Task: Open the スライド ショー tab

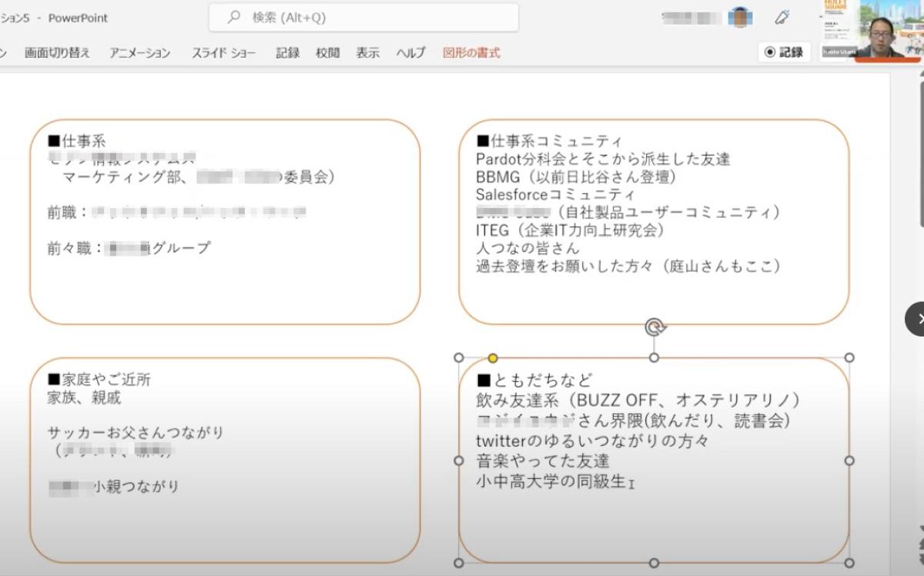Action: pos(223,52)
